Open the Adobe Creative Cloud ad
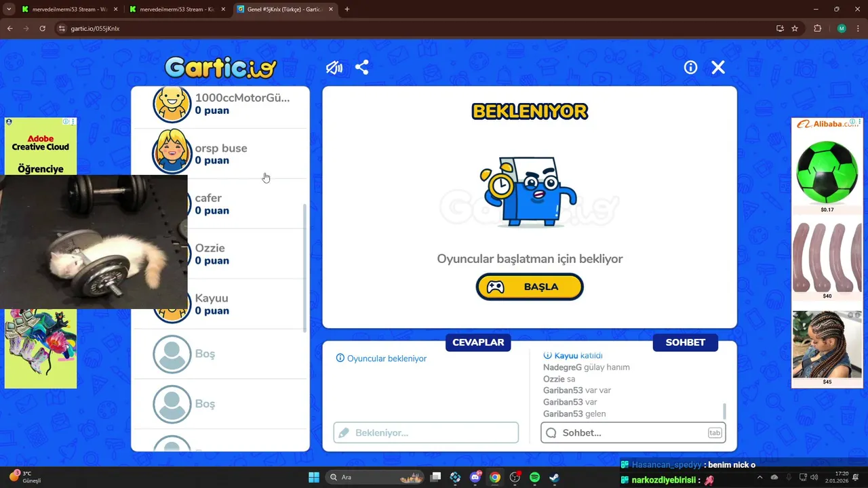 [41, 147]
